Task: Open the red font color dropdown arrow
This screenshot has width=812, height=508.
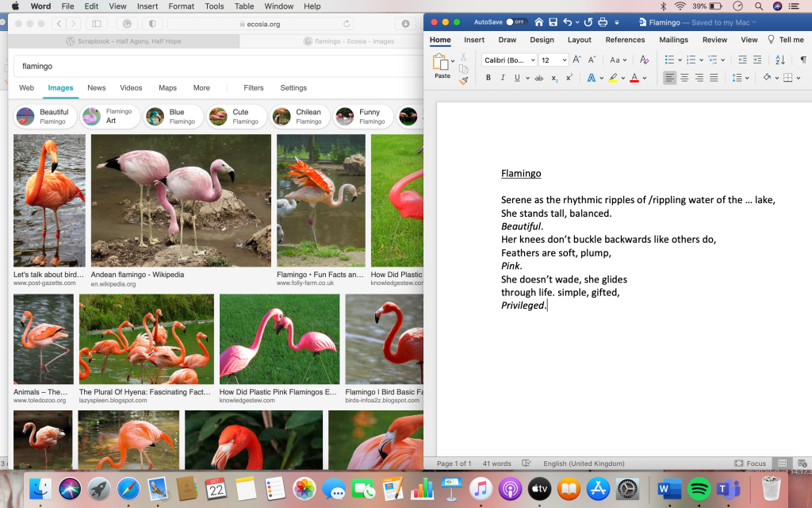Action: click(644, 78)
